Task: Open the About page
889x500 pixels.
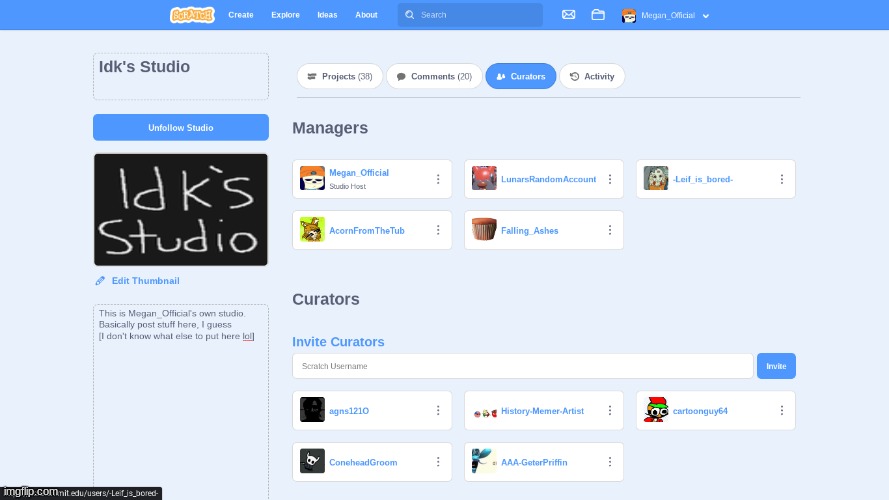Action: [x=366, y=15]
